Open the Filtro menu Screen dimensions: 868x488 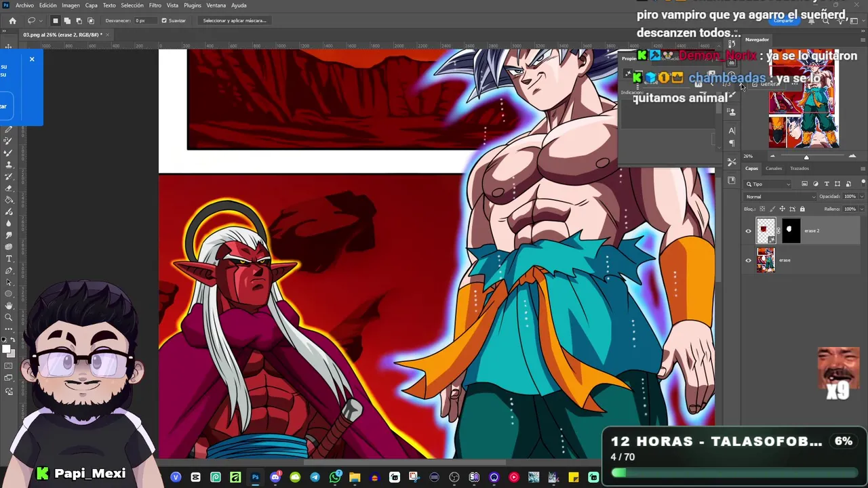click(x=155, y=5)
